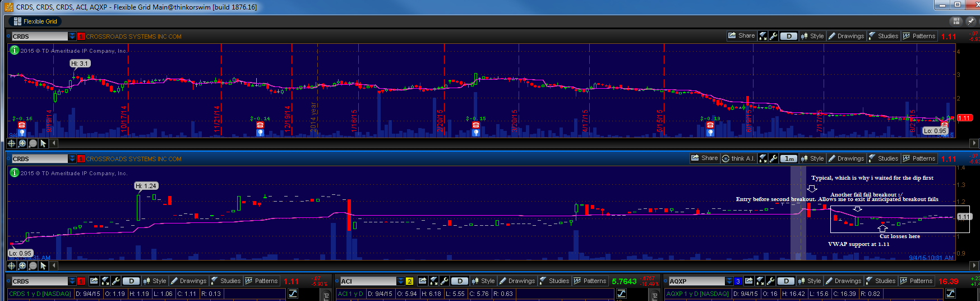Expand symbol dropdown arrow in the AQXP panel

pos(729,281)
